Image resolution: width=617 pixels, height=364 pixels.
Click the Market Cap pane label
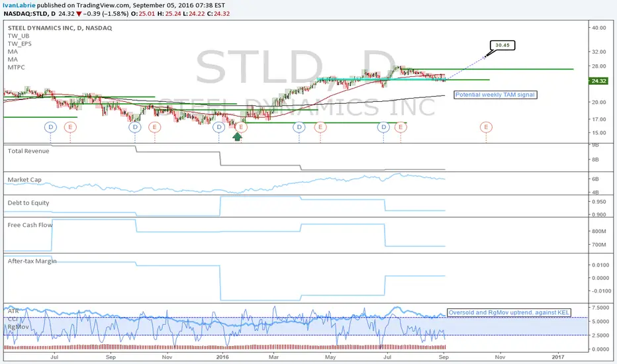24,180
